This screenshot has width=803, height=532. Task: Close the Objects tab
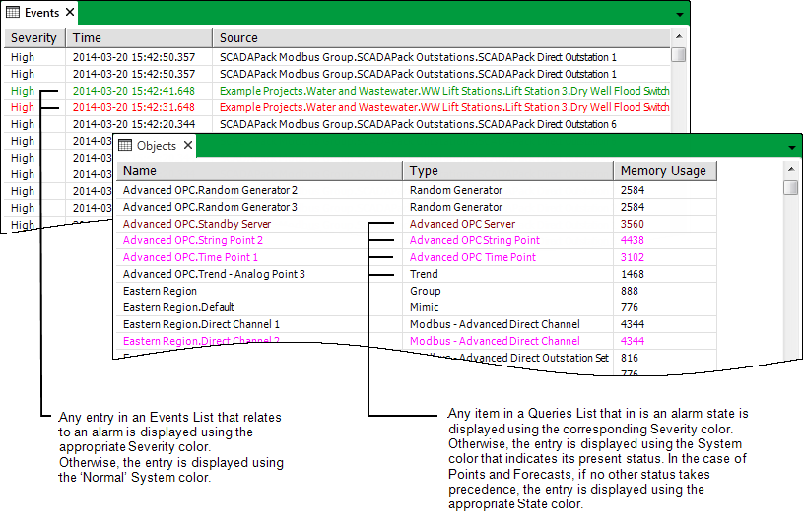[187, 146]
